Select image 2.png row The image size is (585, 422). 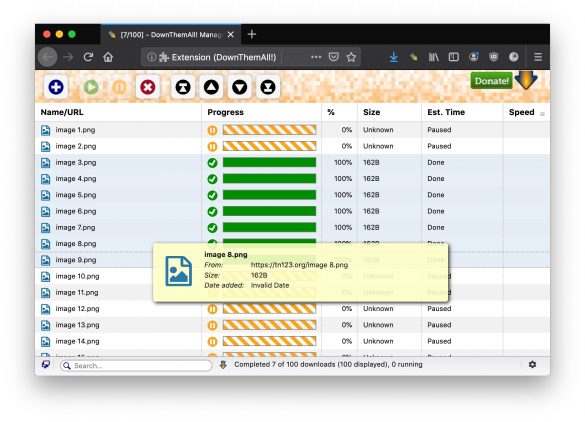pyautogui.click(x=292, y=146)
